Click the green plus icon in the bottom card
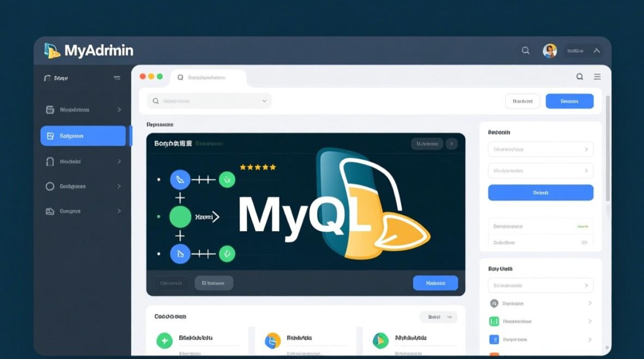Screen dimensions: 644x359 click(x=164, y=340)
